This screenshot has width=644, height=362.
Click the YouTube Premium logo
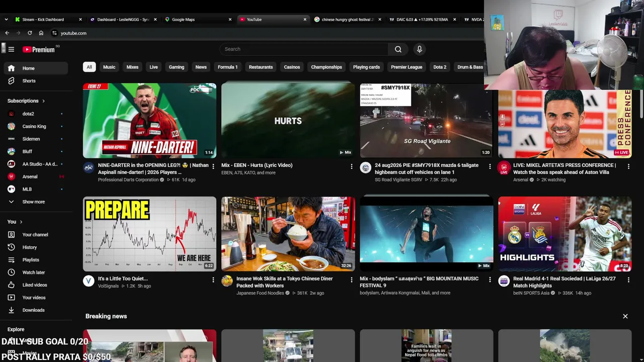pos(39,49)
